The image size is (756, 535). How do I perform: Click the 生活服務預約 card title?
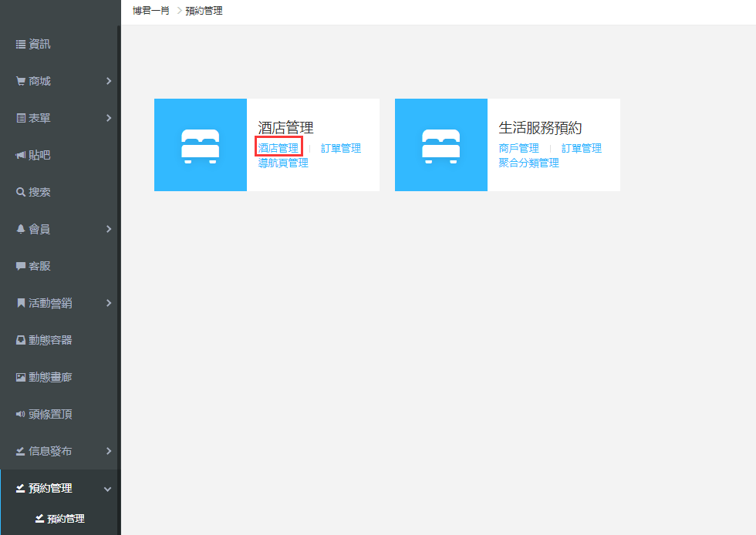click(x=540, y=128)
